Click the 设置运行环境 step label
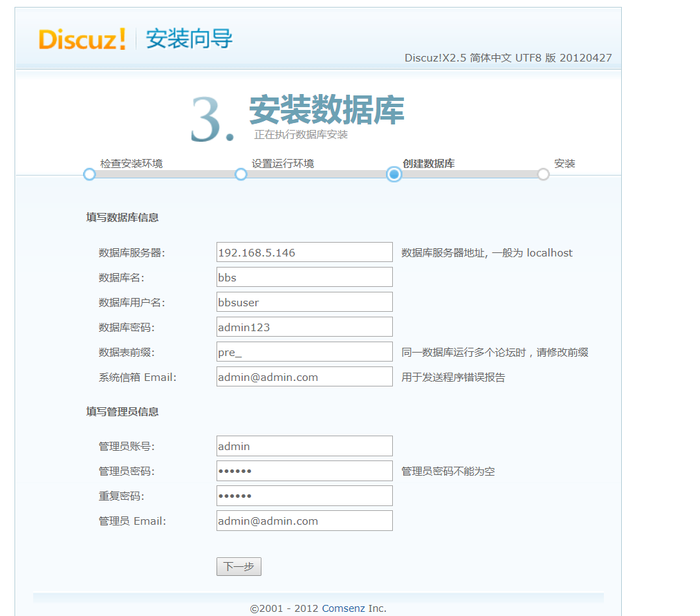 pos(283,164)
